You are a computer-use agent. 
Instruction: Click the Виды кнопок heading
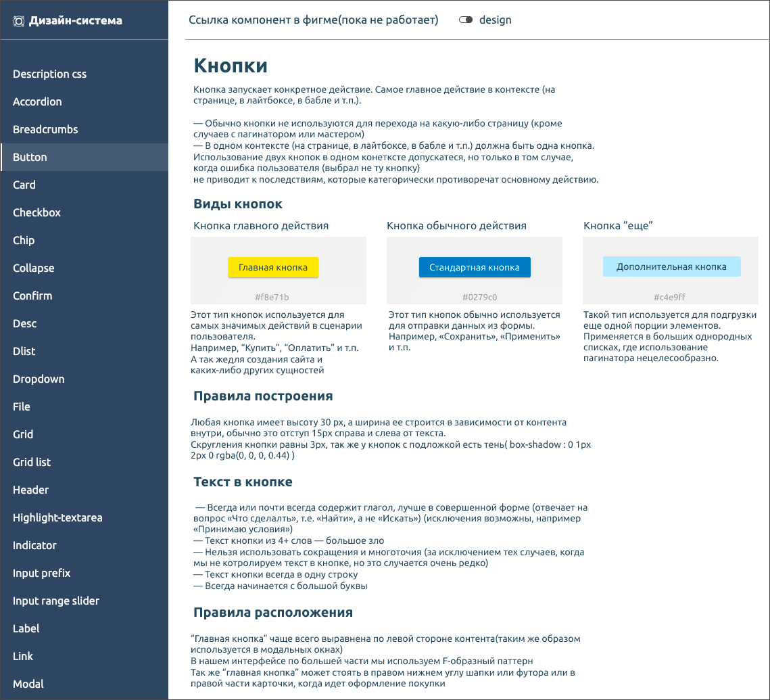[x=238, y=204]
